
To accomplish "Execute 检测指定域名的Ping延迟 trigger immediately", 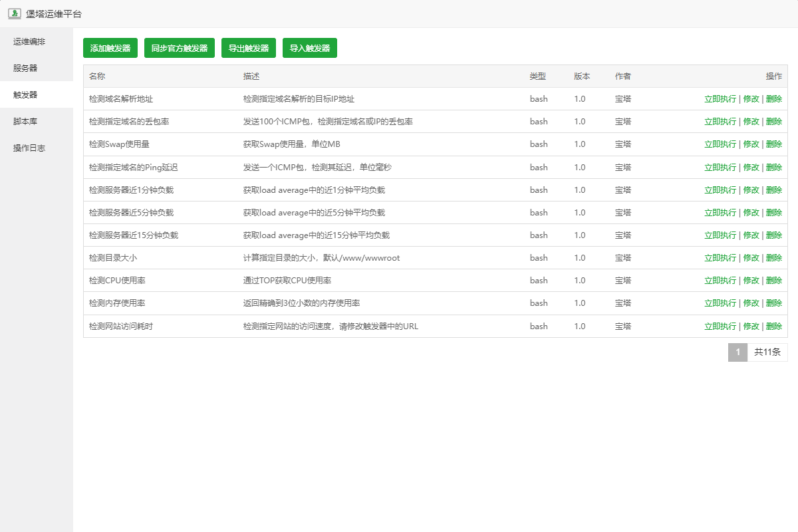I will coord(720,168).
